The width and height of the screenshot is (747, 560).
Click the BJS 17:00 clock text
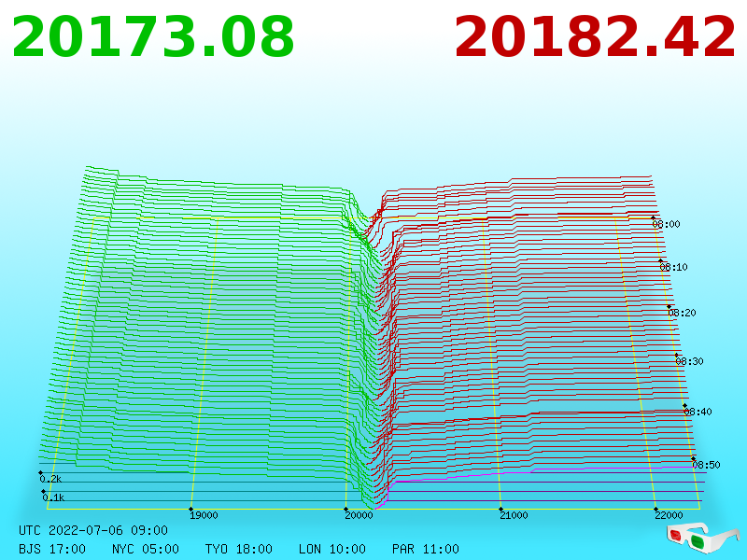point(52,549)
